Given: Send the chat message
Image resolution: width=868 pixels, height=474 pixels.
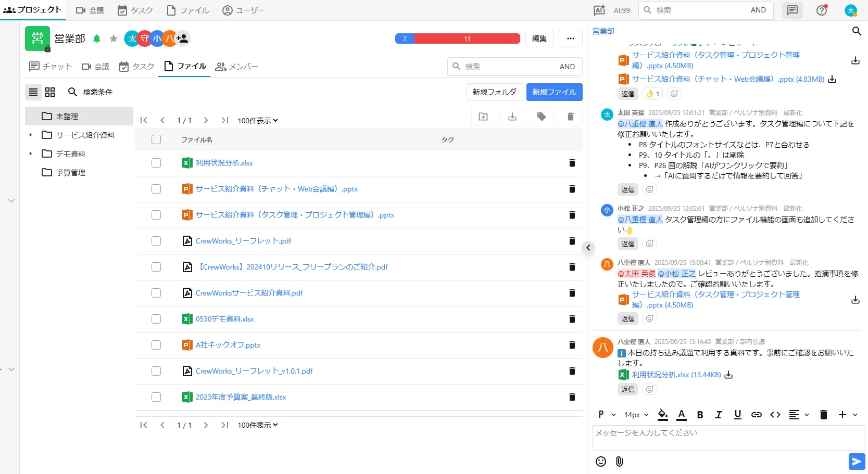Looking at the screenshot, I should coord(857,462).
